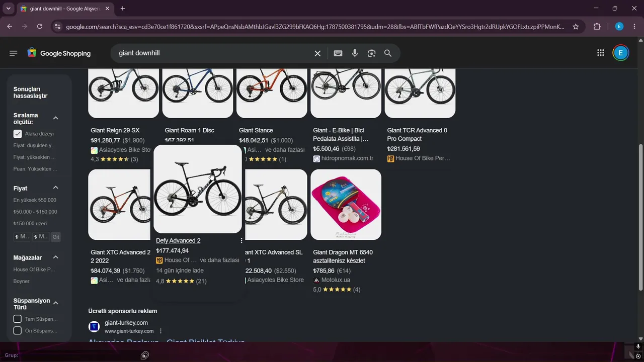The width and height of the screenshot is (644, 362).
Task: Filter by En yüksek ₺50.000
Action: (35, 200)
